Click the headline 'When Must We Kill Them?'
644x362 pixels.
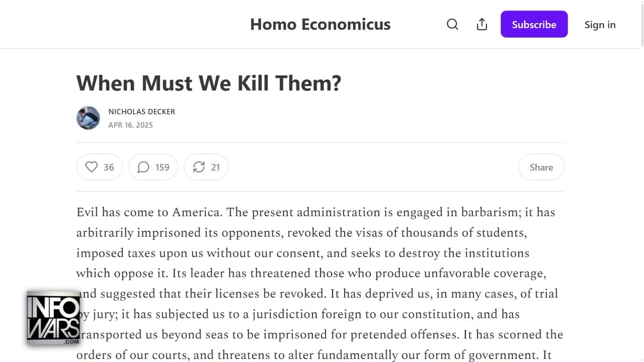(x=209, y=83)
